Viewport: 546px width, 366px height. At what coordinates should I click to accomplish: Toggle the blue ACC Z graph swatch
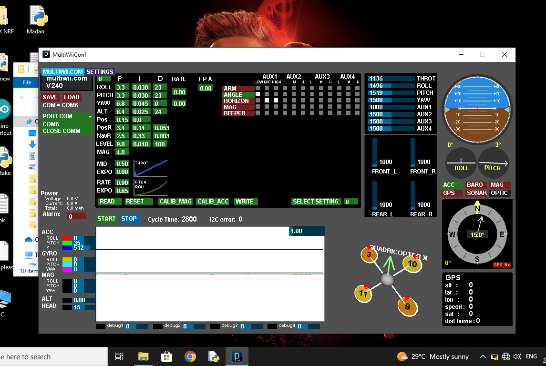click(x=67, y=248)
